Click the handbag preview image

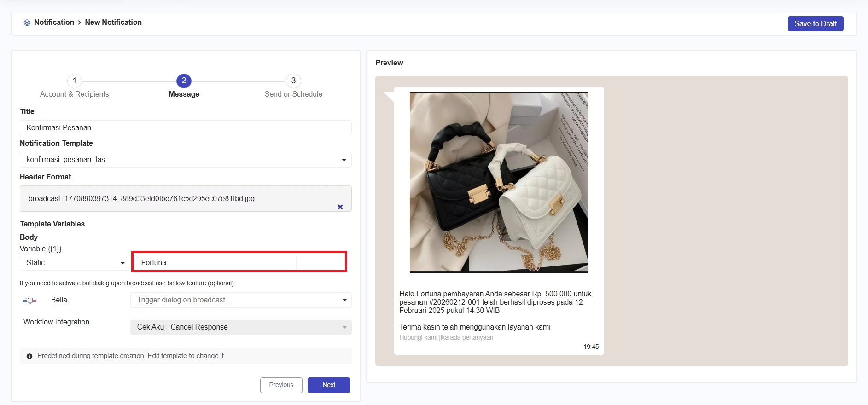[499, 183]
